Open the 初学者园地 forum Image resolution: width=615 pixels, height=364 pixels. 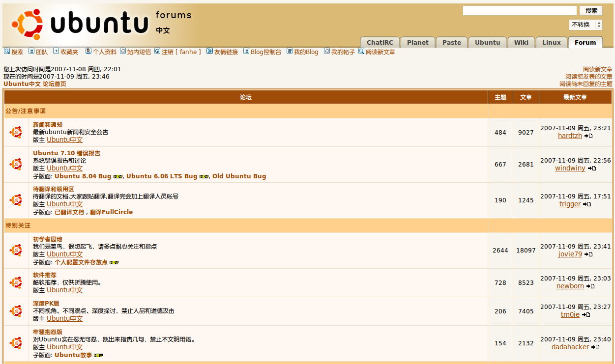pyautogui.click(x=48, y=239)
